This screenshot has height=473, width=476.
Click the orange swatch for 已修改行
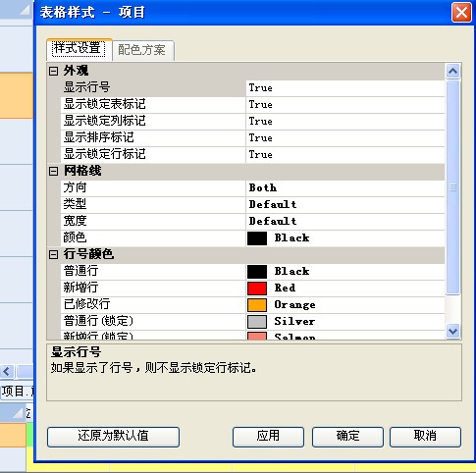pyautogui.click(x=257, y=305)
